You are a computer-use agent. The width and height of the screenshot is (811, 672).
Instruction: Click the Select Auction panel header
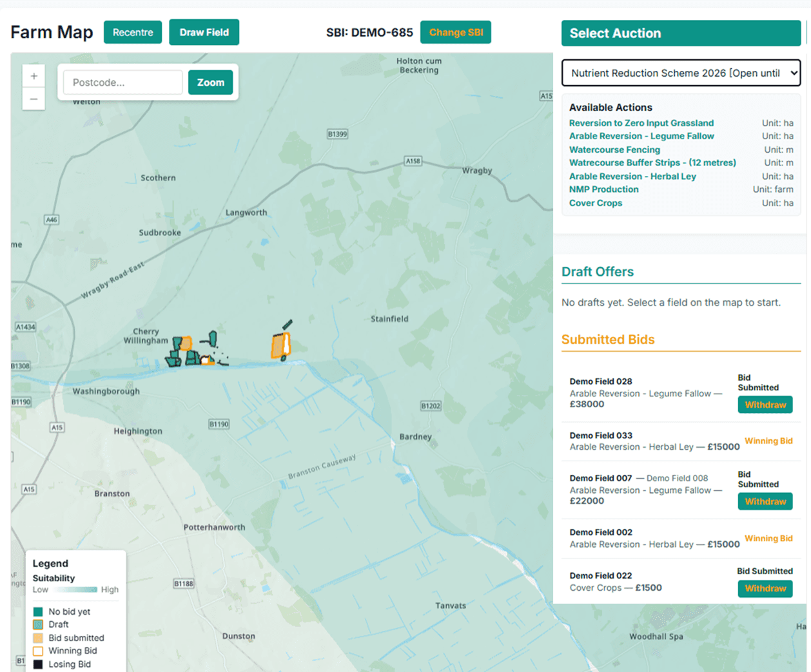pos(681,34)
